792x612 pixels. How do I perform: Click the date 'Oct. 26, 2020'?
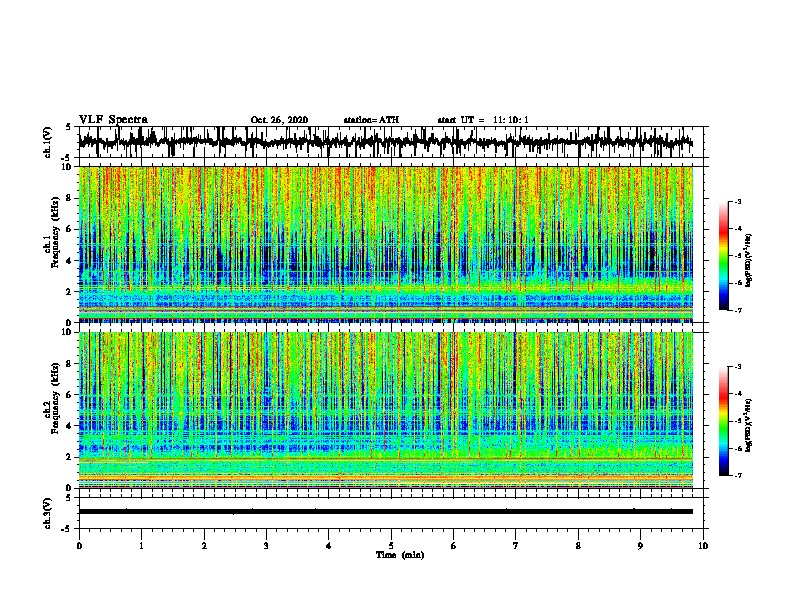tap(279, 120)
